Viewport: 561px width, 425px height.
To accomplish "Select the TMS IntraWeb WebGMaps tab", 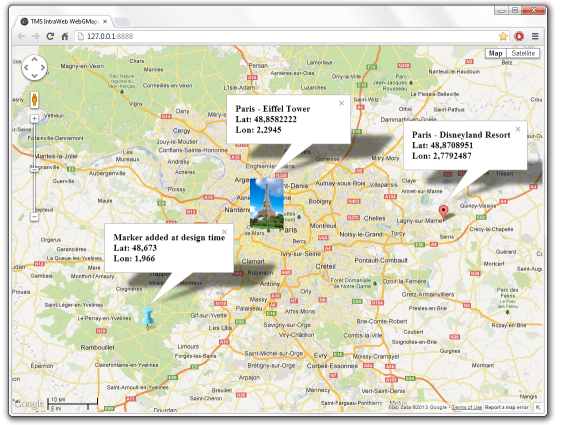I will (x=64, y=21).
